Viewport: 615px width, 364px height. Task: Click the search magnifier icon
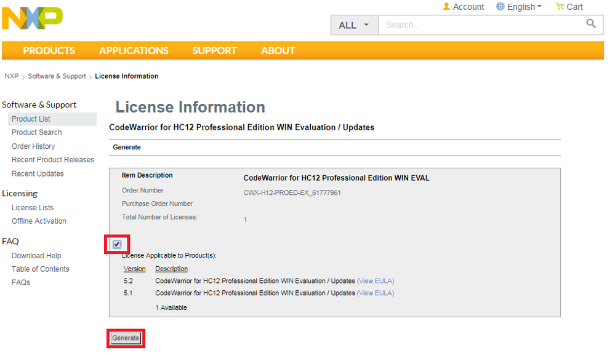coord(591,24)
